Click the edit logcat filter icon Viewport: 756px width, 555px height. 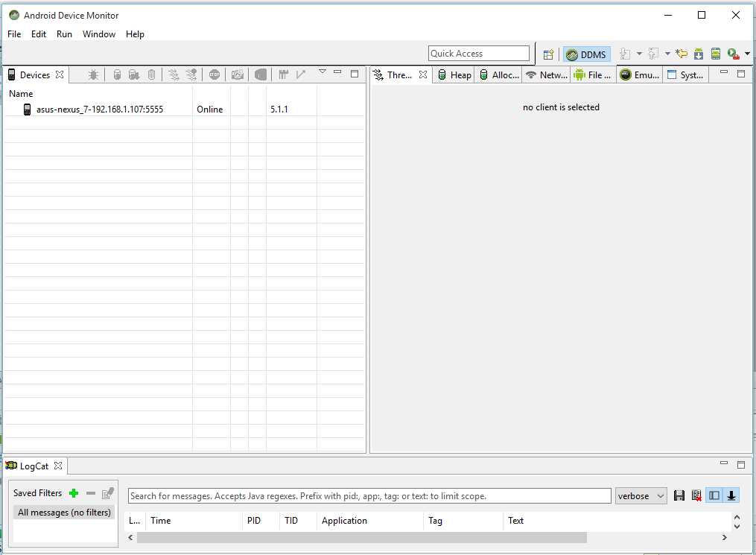108,493
